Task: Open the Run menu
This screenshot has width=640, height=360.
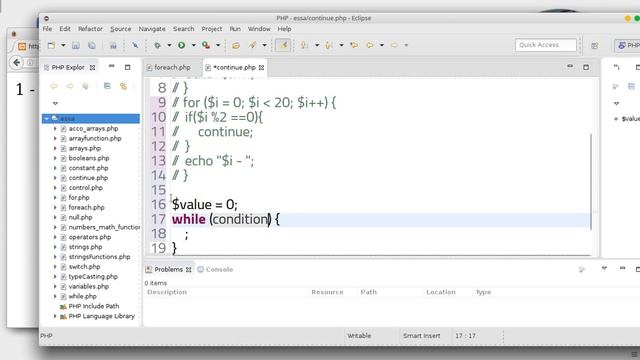Action: pos(235,29)
